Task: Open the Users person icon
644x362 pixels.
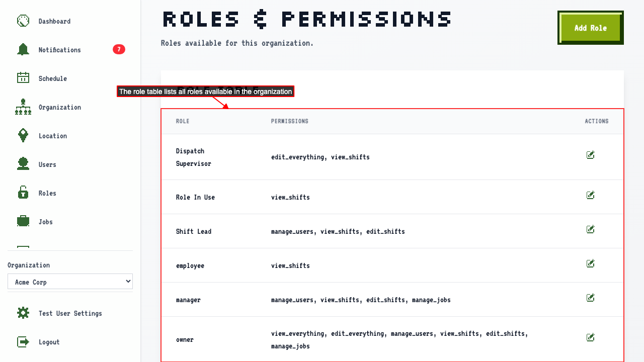Action: click(x=23, y=164)
